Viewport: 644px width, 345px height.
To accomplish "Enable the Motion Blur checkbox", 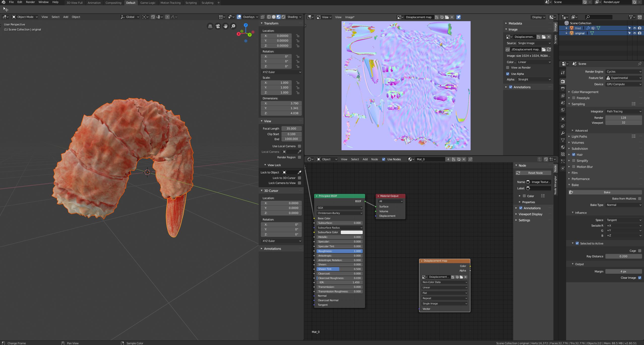I will tap(574, 167).
